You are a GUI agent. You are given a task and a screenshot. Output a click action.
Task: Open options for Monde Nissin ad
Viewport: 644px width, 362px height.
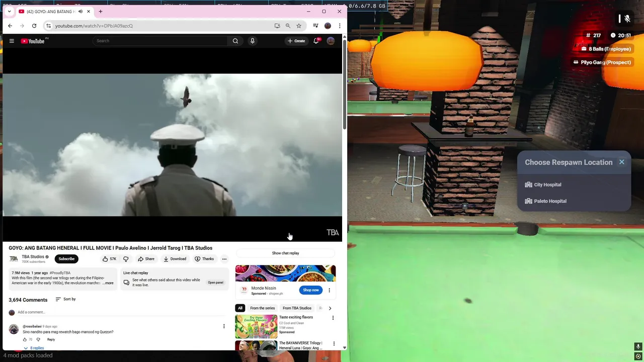(329, 290)
